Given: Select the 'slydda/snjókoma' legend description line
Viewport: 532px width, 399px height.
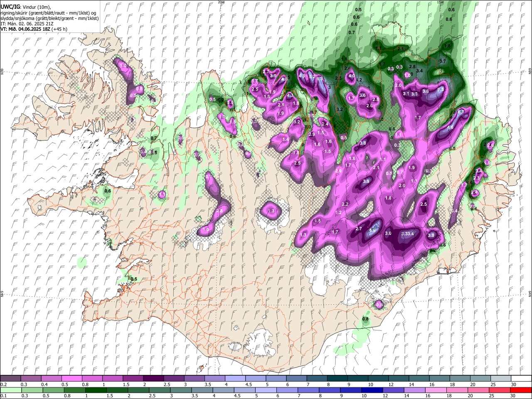Looking at the screenshot, I should (50, 18).
